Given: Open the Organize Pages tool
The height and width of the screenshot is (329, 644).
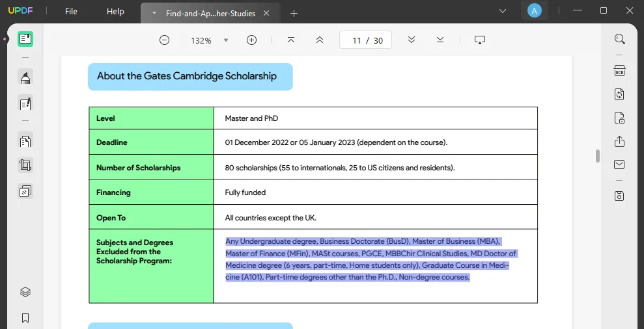Looking at the screenshot, I should tap(25, 141).
